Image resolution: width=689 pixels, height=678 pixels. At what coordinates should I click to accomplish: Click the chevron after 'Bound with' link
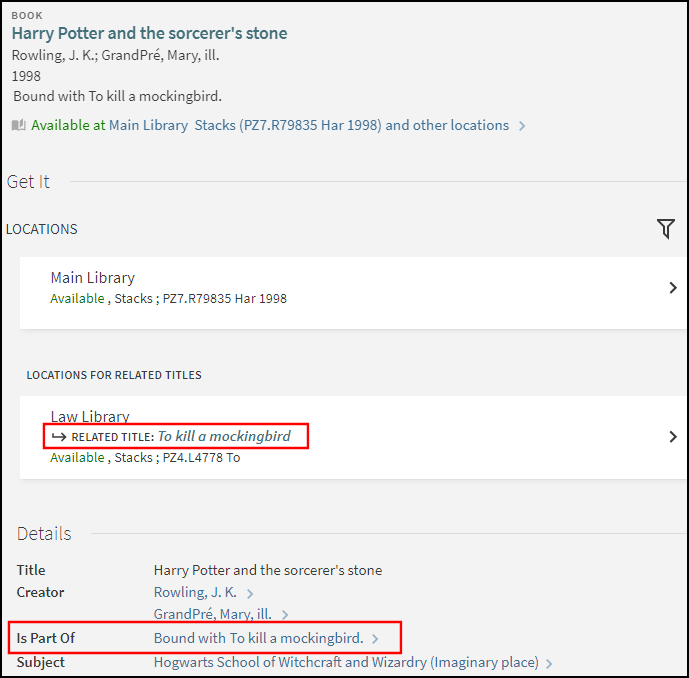point(375,638)
